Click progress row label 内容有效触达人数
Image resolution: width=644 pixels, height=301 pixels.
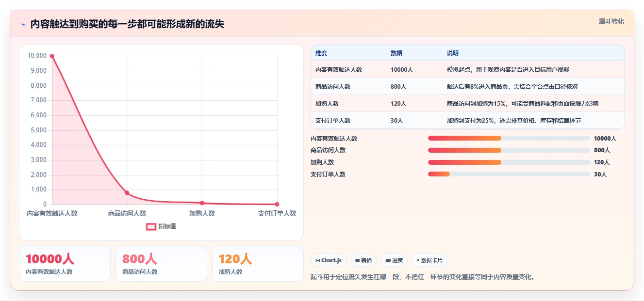(x=334, y=139)
